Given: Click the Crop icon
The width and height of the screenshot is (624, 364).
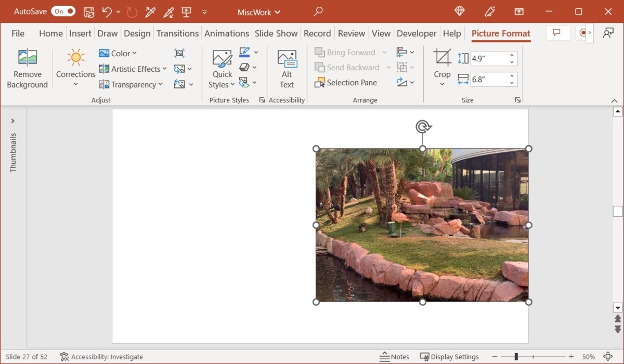Looking at the screenshot, I should [x=441, y=57].
